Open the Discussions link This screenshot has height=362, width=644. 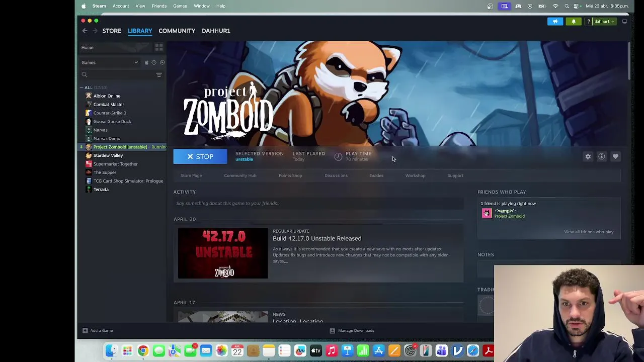coord(336,175)
